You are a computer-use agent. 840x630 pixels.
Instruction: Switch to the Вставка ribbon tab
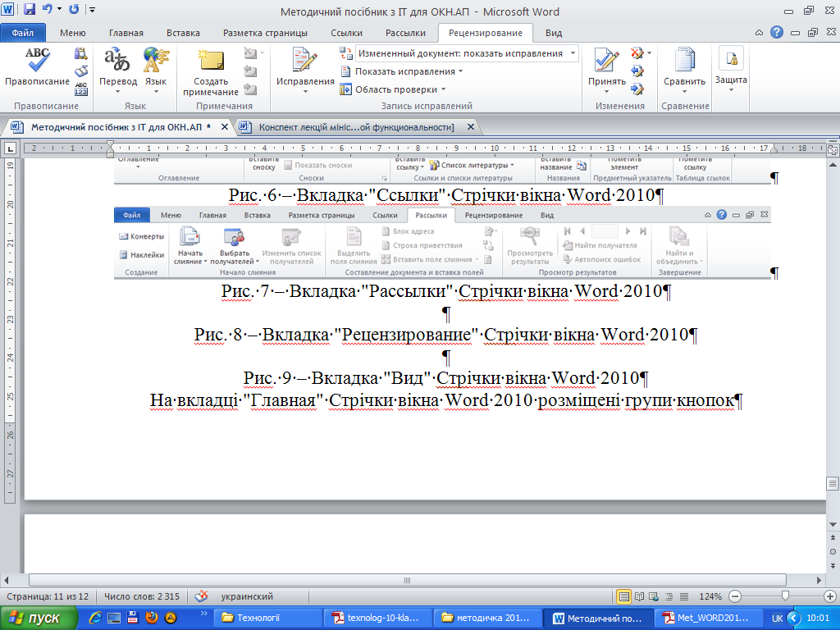click(183, 33)
